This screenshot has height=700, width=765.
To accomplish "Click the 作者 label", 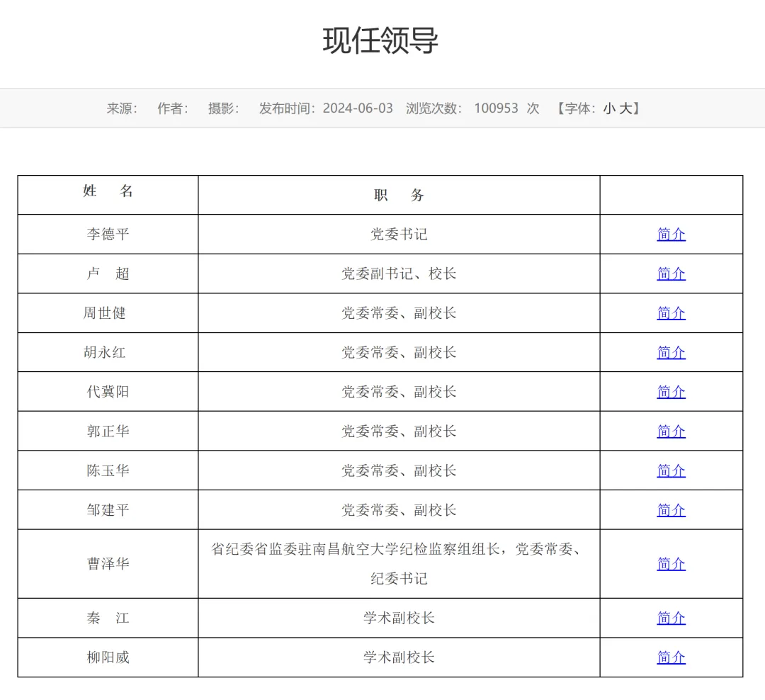I will pyautogui.click(x=173, y=108).
